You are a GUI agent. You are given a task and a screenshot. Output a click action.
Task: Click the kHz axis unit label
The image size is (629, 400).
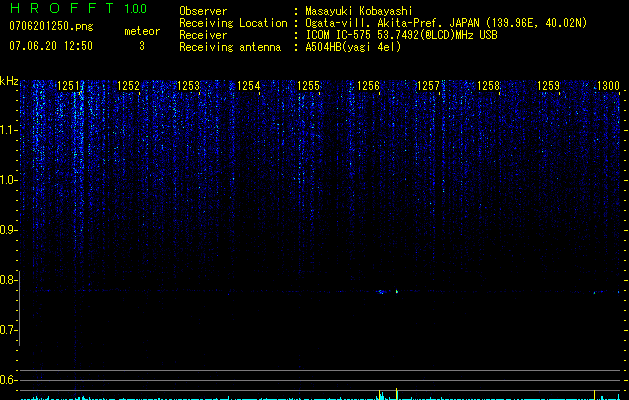9,81
